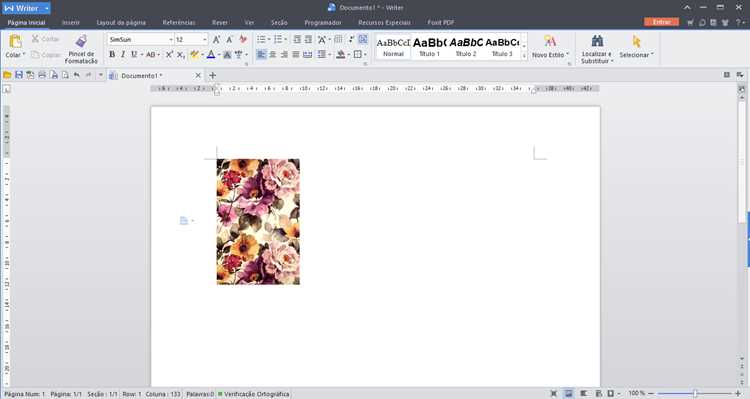Zoom out with the minus button

coord(651,393)
